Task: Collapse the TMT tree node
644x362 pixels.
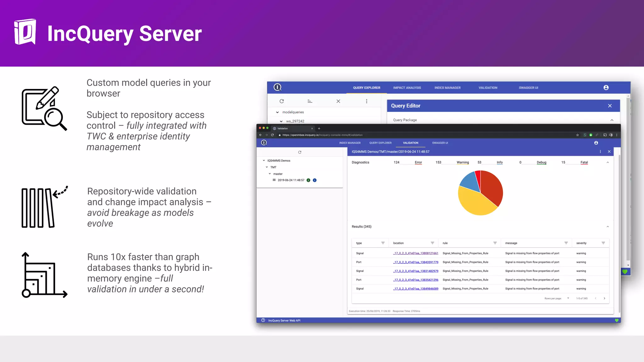Action: pos(267,167)
